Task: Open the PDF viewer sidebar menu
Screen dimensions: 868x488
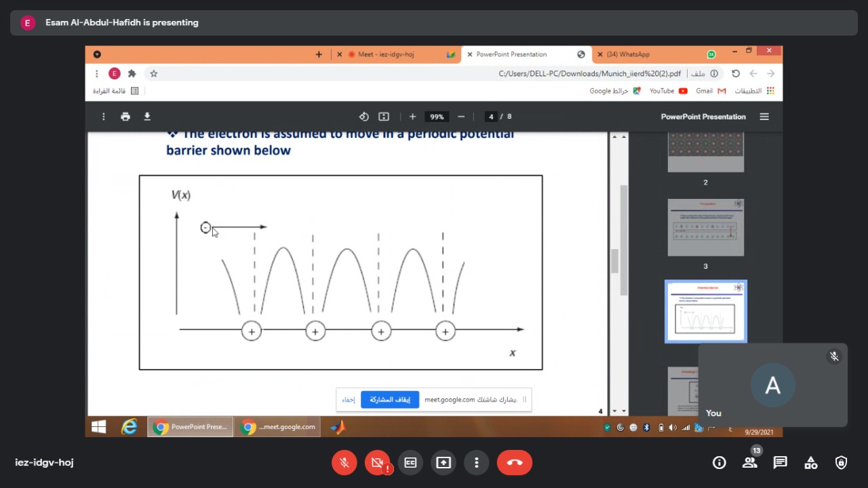Action: tap(764, 117)
